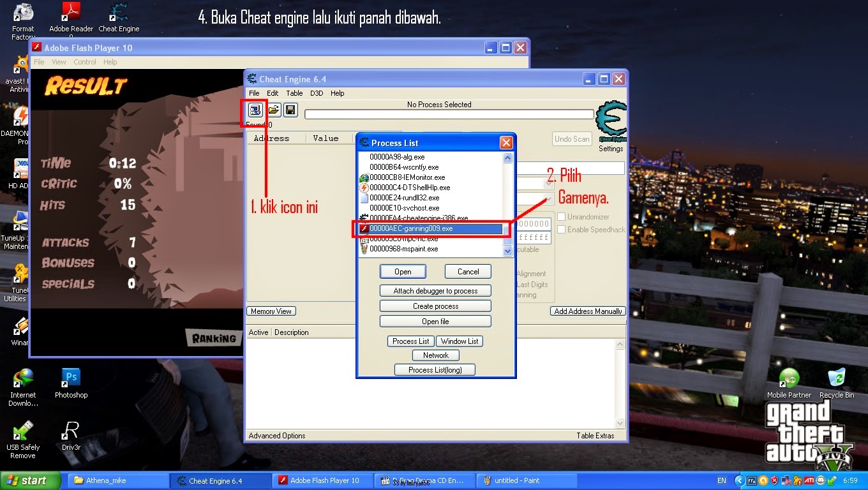Select 00000E10-svchost.exe process
This screenshot has width=868, height=490.
click(x=431, y=208)
